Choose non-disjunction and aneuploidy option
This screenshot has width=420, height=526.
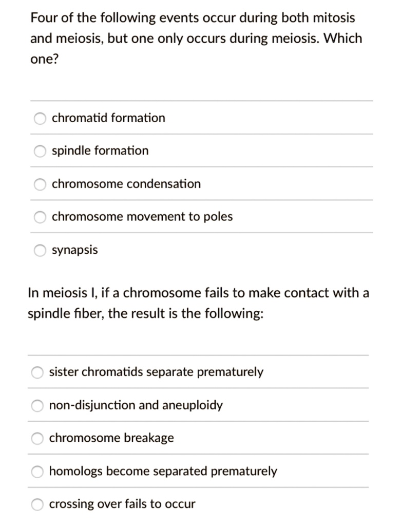click(36, 405)
